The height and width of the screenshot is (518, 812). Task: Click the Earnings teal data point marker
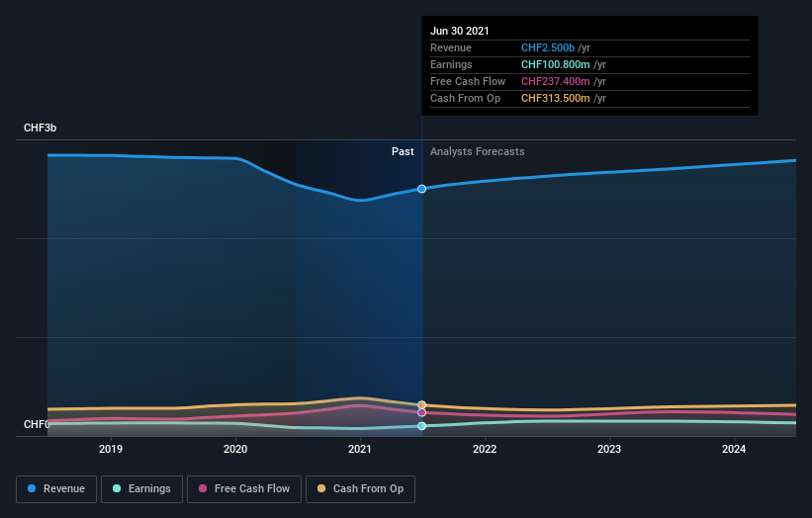click(422, 426)
